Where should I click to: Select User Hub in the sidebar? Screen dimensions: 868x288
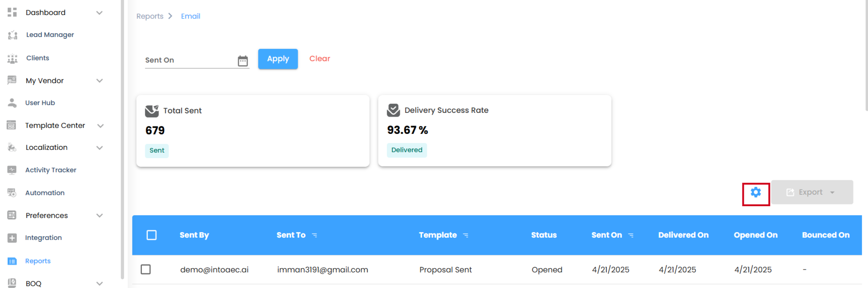40,103
